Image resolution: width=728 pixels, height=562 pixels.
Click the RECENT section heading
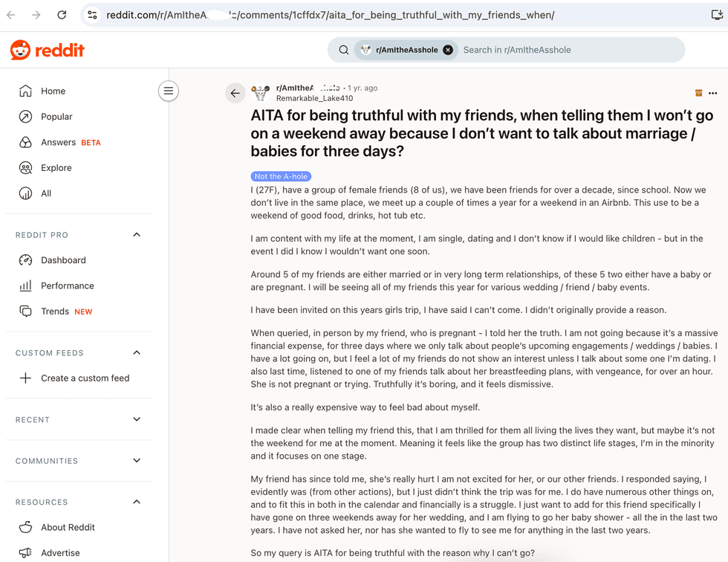(33, 420)
